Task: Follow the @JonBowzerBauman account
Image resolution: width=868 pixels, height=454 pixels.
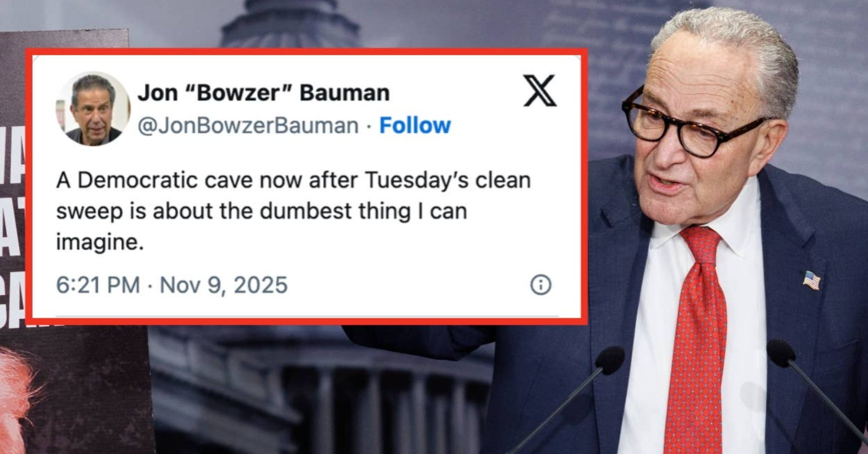Action: 415,126
